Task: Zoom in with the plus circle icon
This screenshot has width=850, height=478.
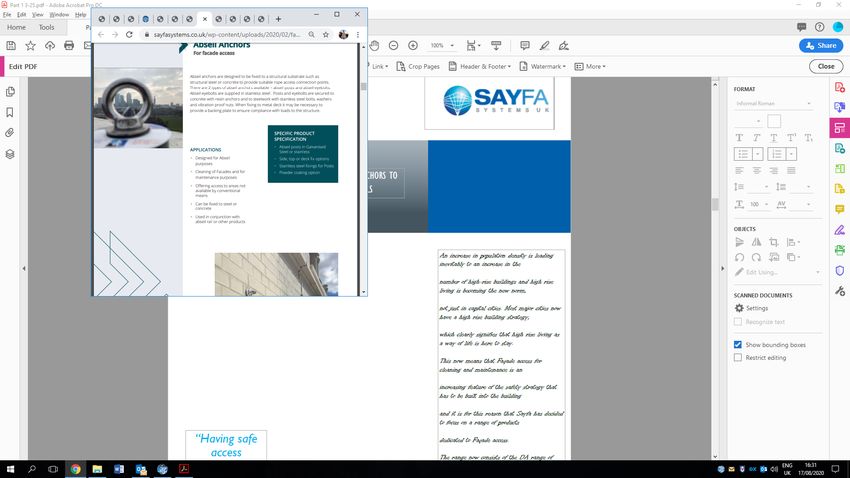Action: [x=413, y=46]
